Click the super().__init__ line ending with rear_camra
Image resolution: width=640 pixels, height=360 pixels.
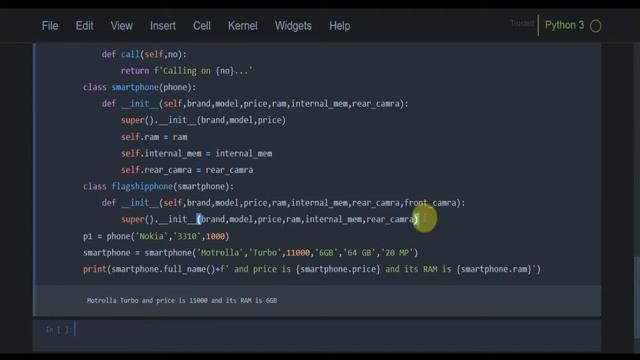269,220
